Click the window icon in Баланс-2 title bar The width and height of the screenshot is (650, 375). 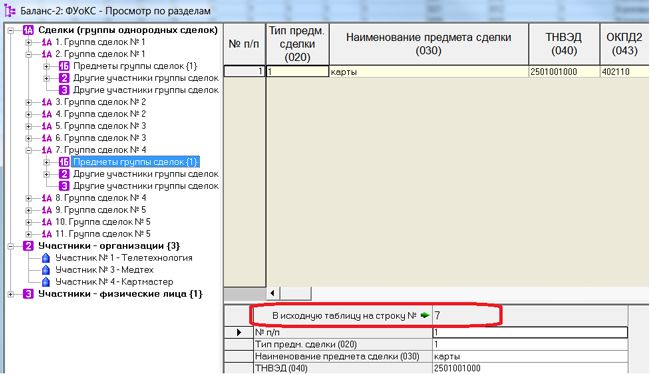point(9,10)
